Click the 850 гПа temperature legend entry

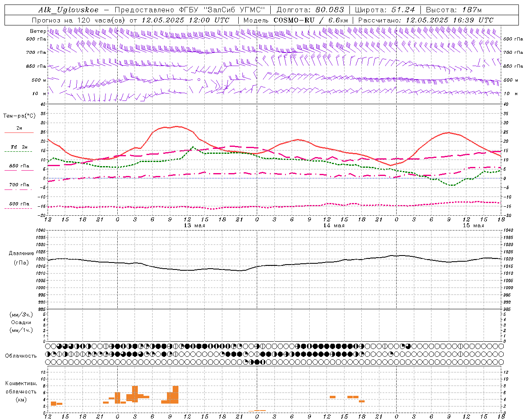pyautogui.click(x=19, y=166)
